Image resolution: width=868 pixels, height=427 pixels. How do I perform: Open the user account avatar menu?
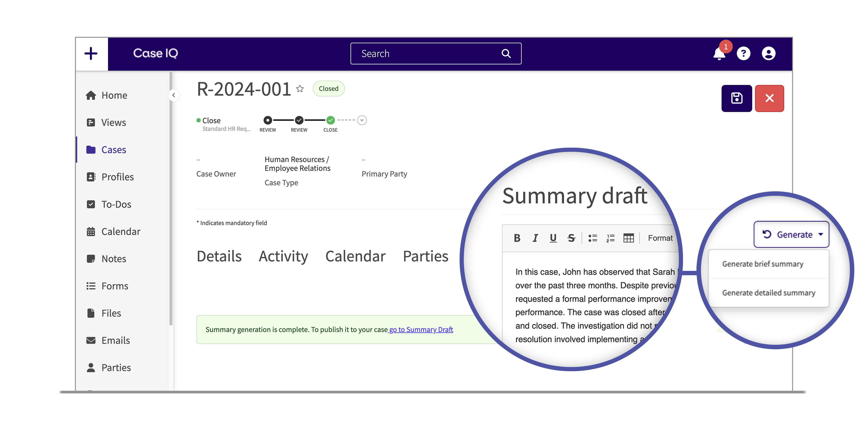tap(769, 54)
